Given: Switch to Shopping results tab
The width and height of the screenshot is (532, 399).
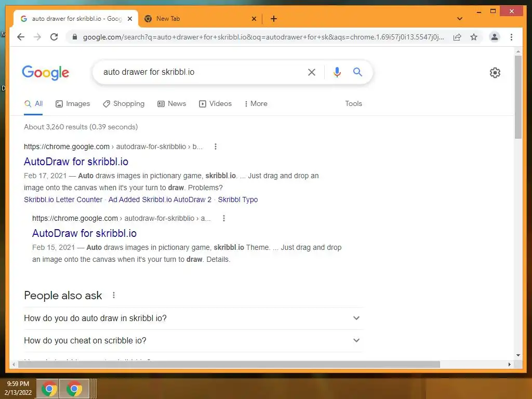Looking at the screenshot, I should click(124, 104).
